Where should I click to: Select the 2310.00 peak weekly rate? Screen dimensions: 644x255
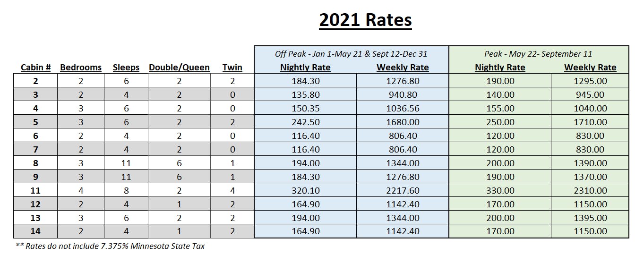point(590,191)
